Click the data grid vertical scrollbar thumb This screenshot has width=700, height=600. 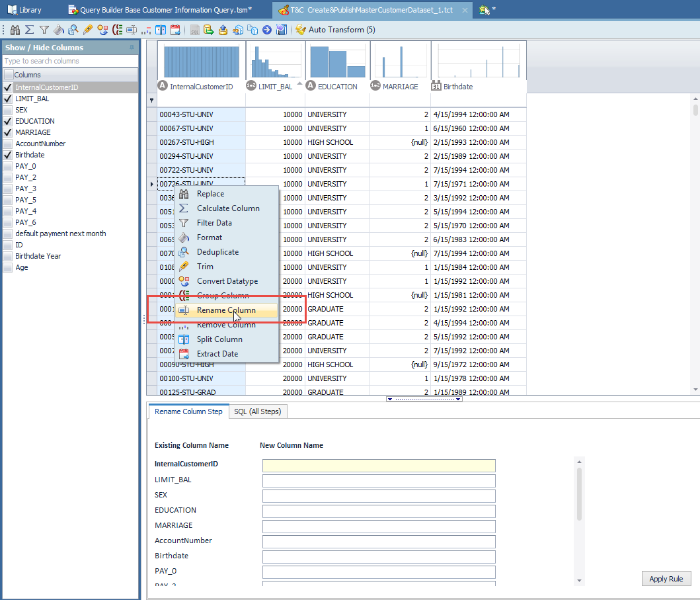pos(695,109)
